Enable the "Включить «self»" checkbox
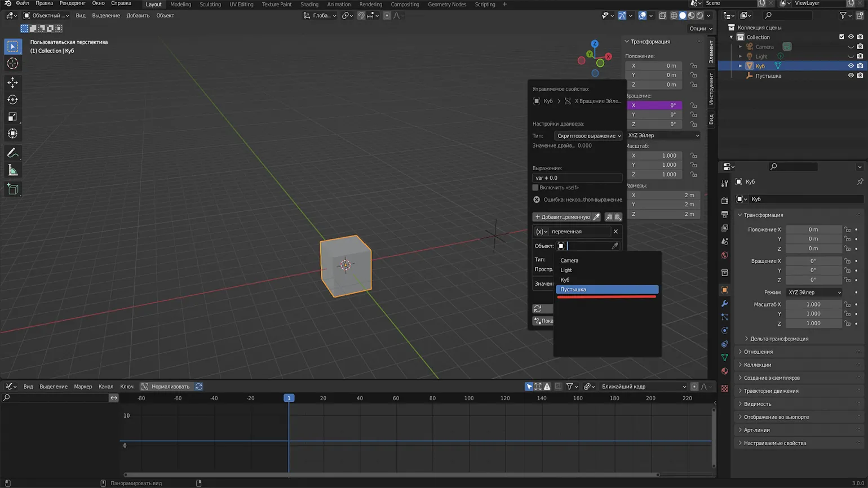 535,188
